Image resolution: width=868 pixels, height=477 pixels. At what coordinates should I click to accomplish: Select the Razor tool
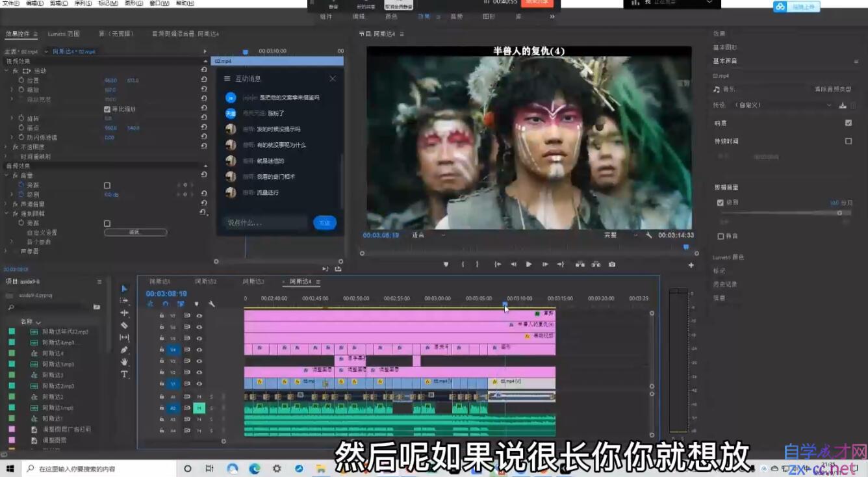(x=124, y=325)
